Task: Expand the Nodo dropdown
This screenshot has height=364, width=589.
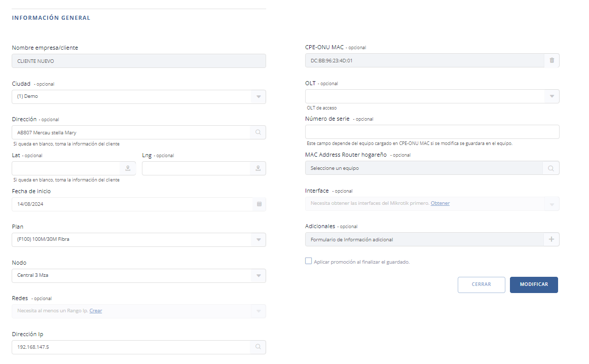Action: pos(258,276)
